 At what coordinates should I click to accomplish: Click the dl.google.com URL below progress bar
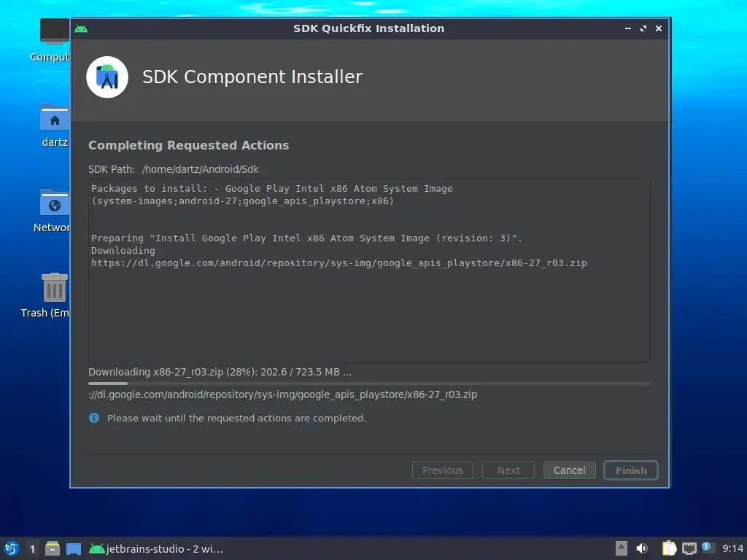click(282, 394)
